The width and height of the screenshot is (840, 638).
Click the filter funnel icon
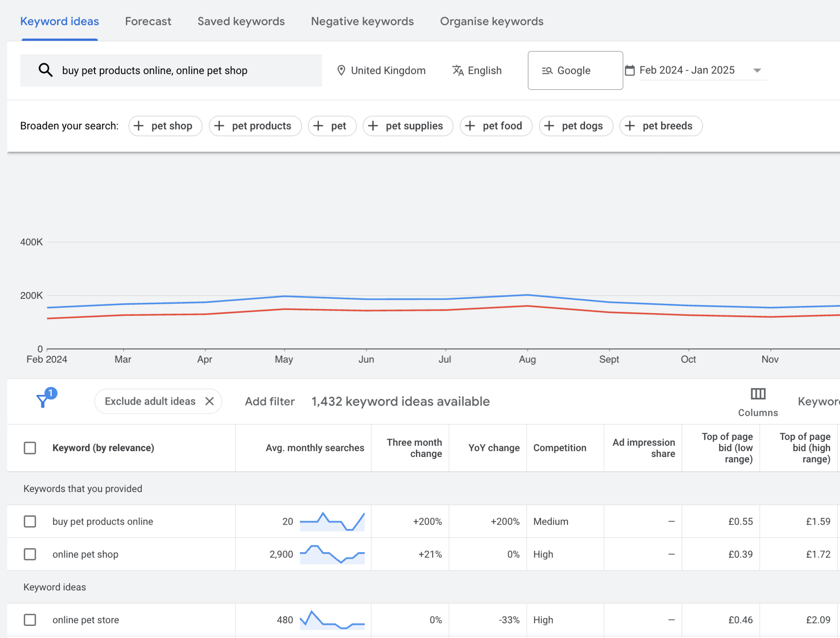pyautogui.click(x=43, y=401)
